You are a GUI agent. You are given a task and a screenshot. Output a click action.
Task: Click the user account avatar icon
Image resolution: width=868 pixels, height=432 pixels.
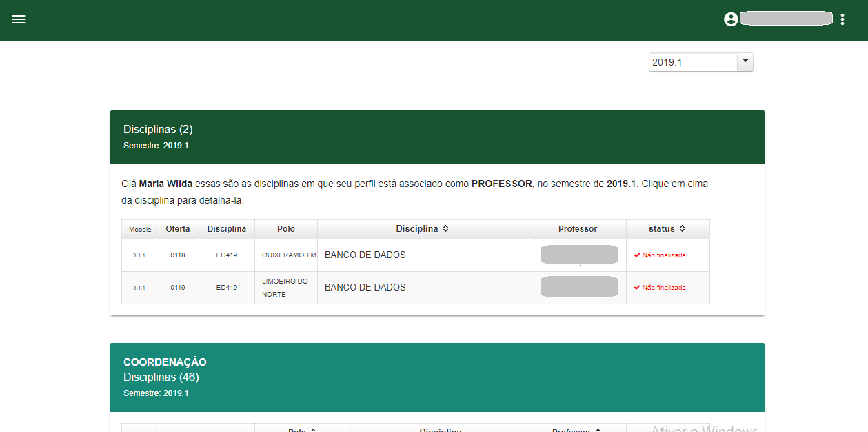click(x=731, y=19)
